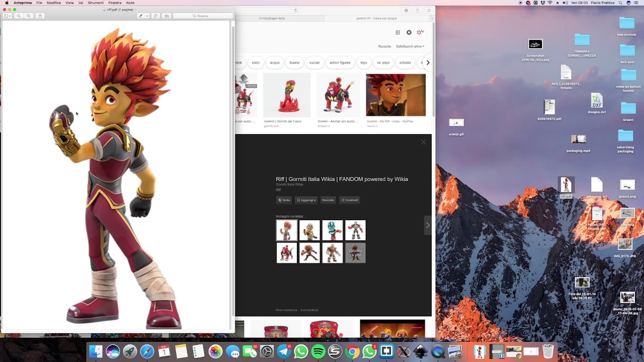Click the Wi-Fi icon in the menu bar

pyautogui.click(x=549, y=3)
